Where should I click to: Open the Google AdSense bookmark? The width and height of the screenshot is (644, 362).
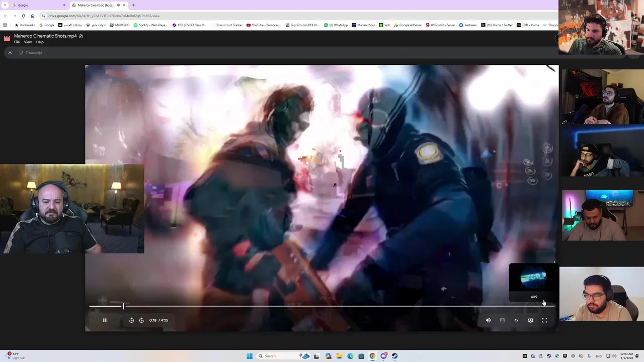tap(408, 25)
